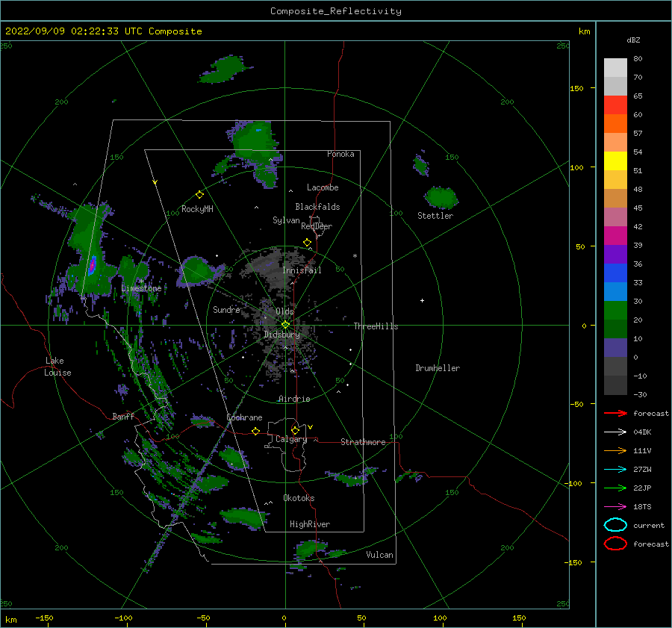
Task: Click the yellow radar-site diamond at map center
Action: 285,325
